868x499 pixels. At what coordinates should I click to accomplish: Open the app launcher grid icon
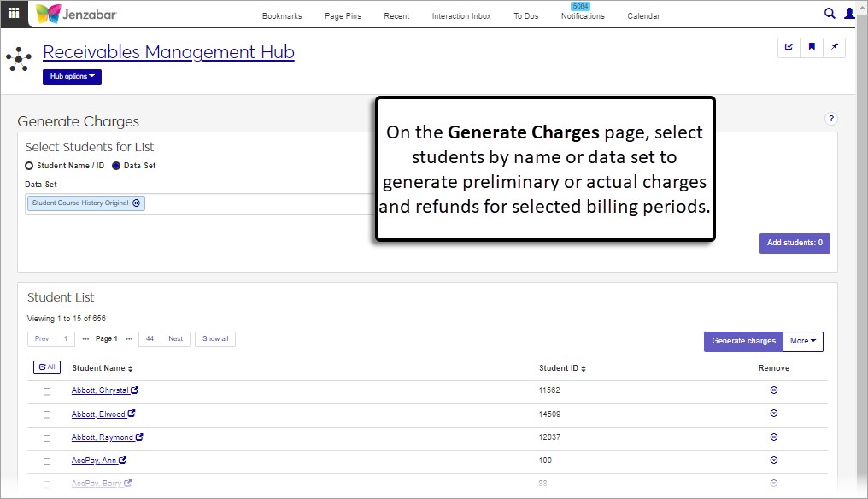(14, 14)
